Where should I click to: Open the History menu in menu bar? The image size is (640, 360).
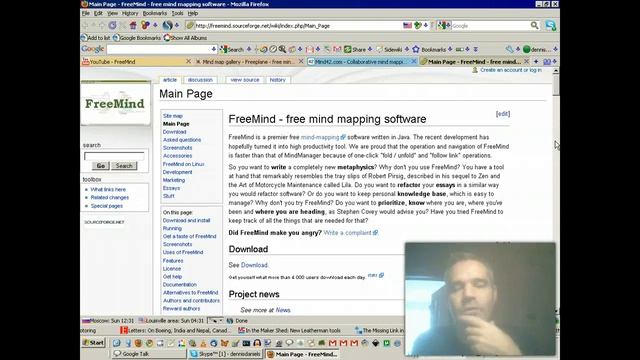coord(130,13)
